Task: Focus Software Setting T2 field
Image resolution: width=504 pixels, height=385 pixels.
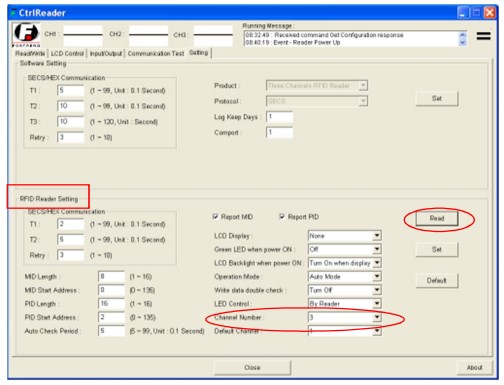Action: 71,106
